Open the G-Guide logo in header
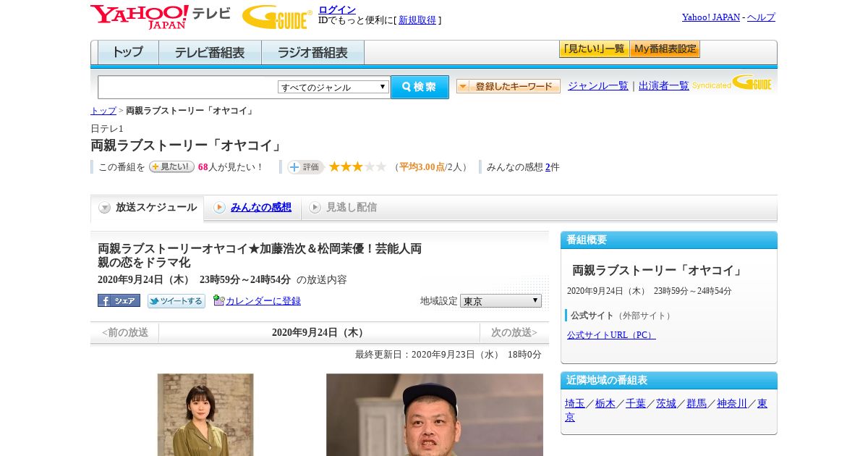 coord(277,17)
